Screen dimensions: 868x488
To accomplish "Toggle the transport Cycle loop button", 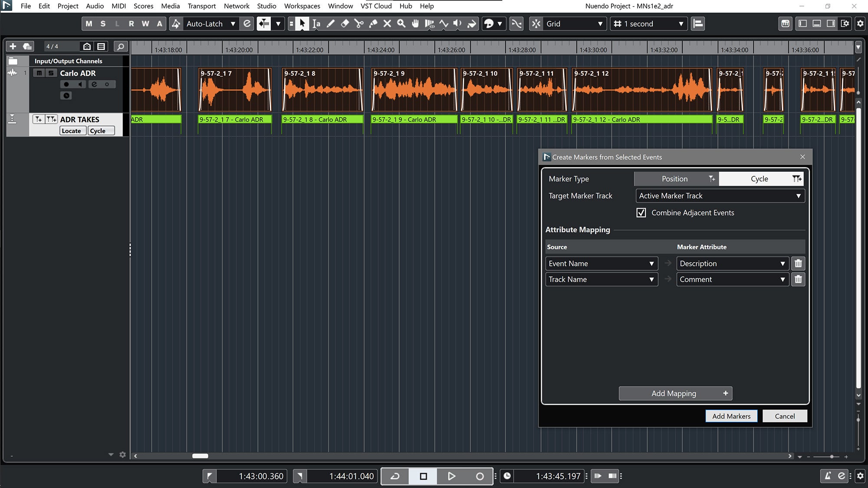I will [x=395, y=476].
